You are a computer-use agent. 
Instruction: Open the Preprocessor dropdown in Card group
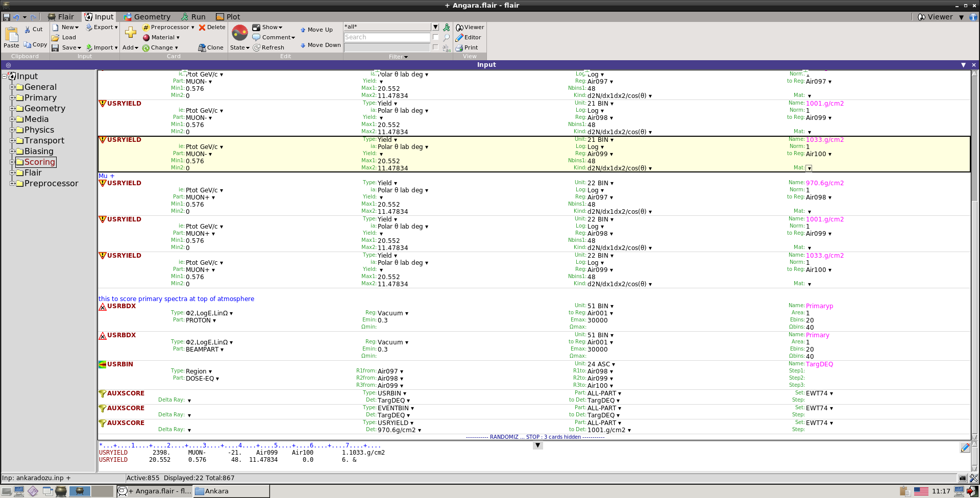pyautogui.click(x=168, y=28)
